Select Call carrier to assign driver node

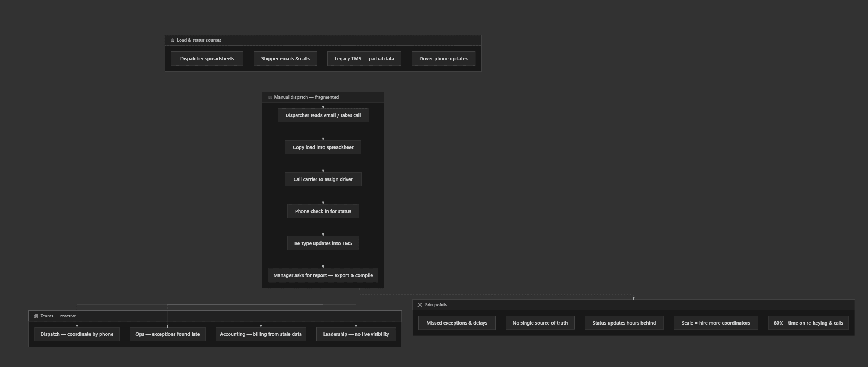(x=323, y=179)
